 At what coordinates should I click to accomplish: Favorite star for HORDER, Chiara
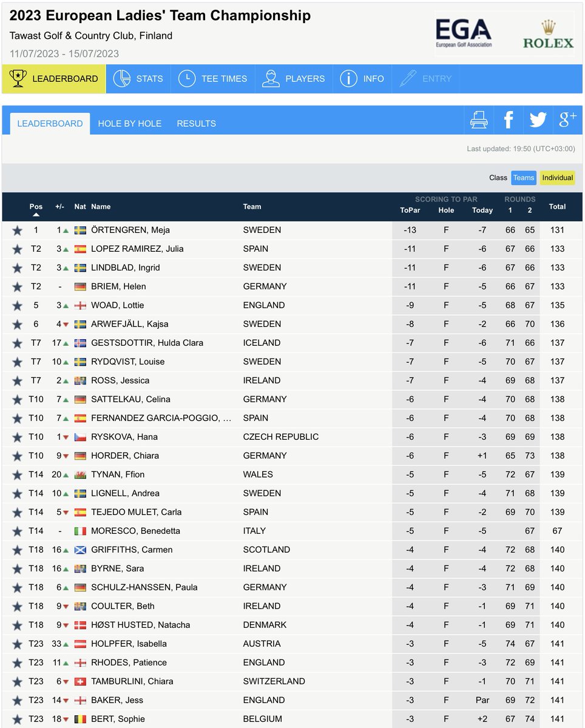(x=17, y=456)
